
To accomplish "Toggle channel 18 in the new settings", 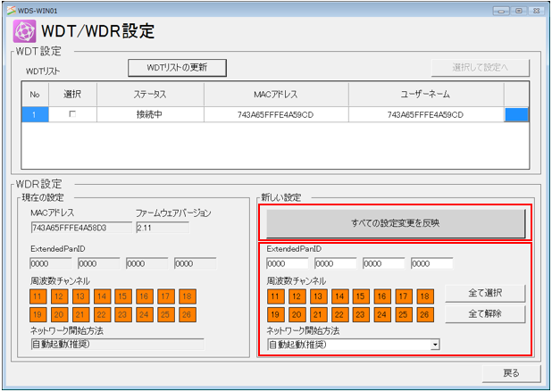I will click(425, 296).
